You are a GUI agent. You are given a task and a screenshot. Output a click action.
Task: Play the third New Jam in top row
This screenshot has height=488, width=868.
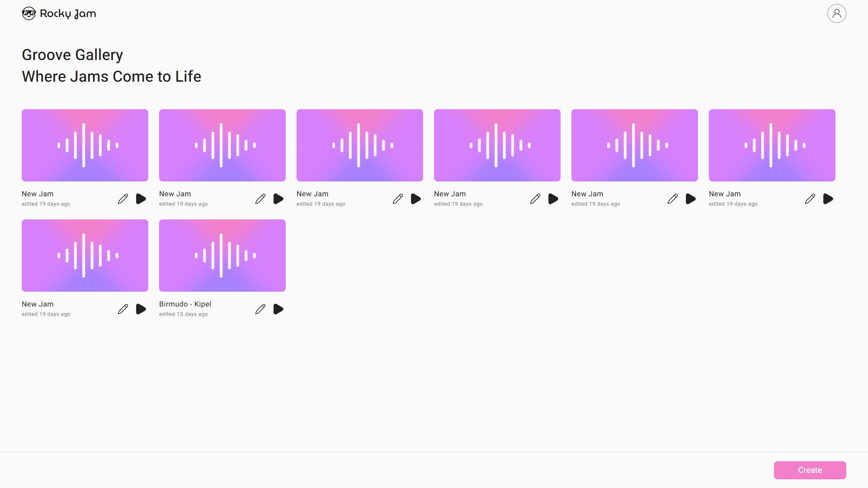(416, 199)
